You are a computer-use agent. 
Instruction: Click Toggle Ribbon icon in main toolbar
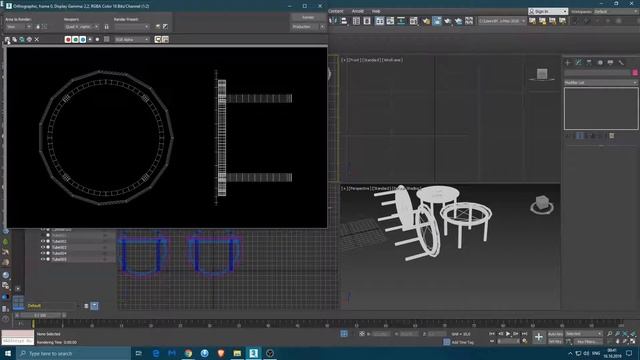tap(380, 21)
